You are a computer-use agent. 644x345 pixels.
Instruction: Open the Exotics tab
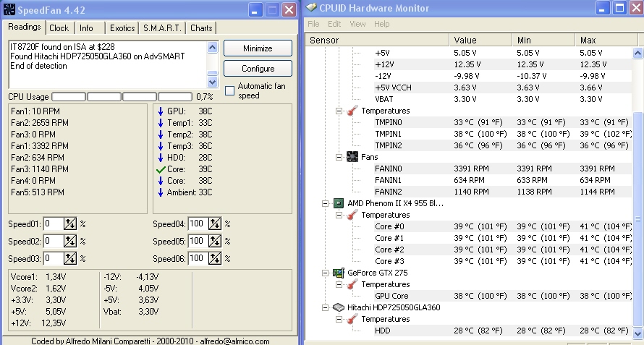(122, 28)
